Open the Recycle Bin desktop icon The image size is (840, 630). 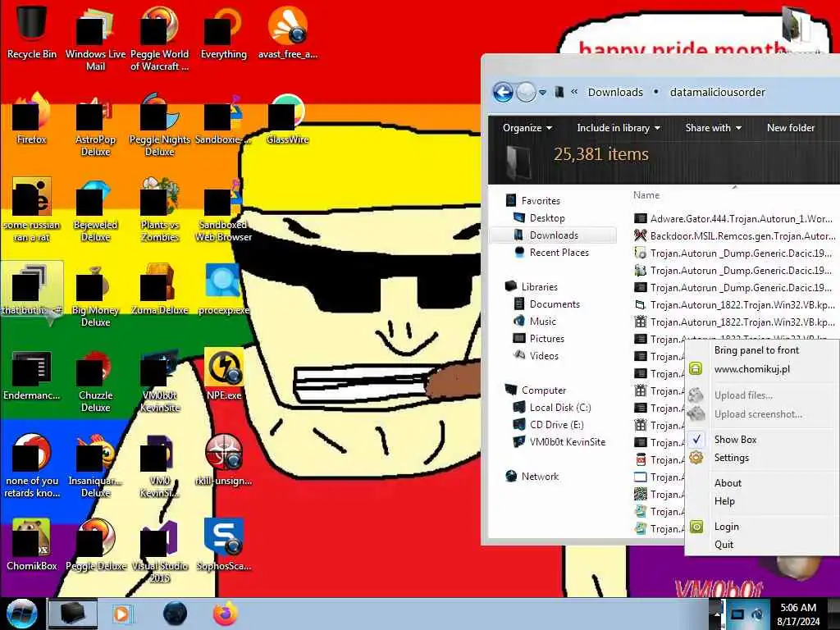click(31, 31)
